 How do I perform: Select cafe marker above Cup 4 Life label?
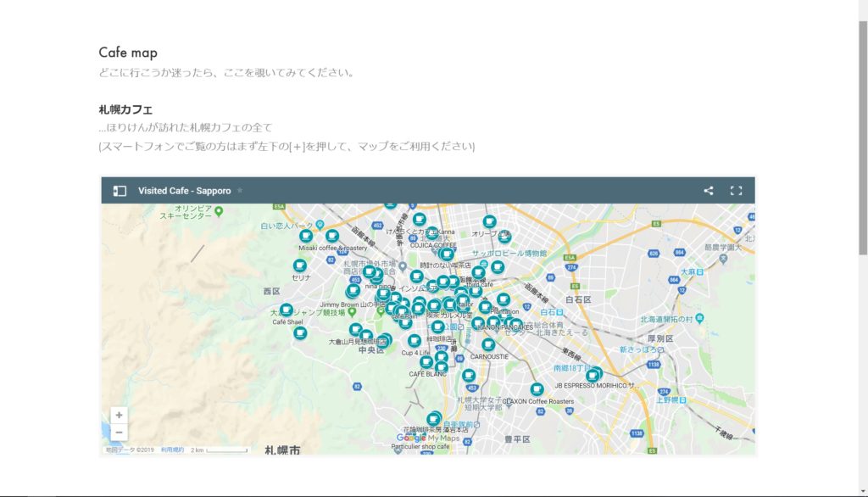414,341
